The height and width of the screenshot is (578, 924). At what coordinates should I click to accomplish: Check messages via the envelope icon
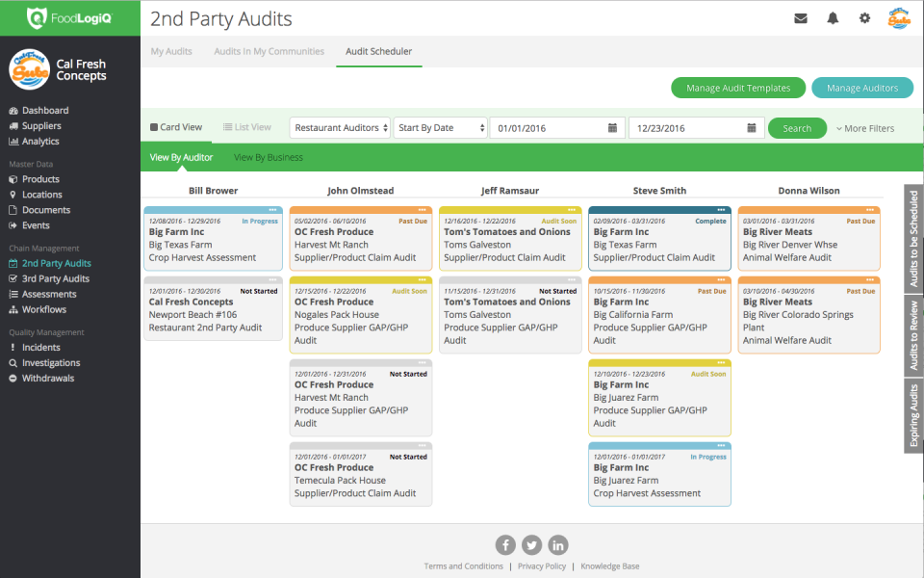tap(801, 17)
